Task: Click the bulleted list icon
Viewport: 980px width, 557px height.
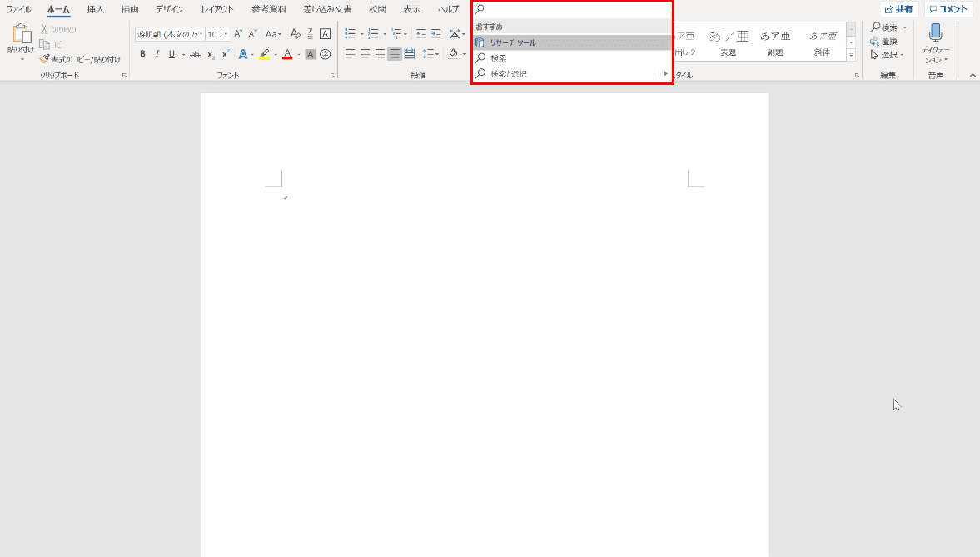Action: [x=350, y=34]
